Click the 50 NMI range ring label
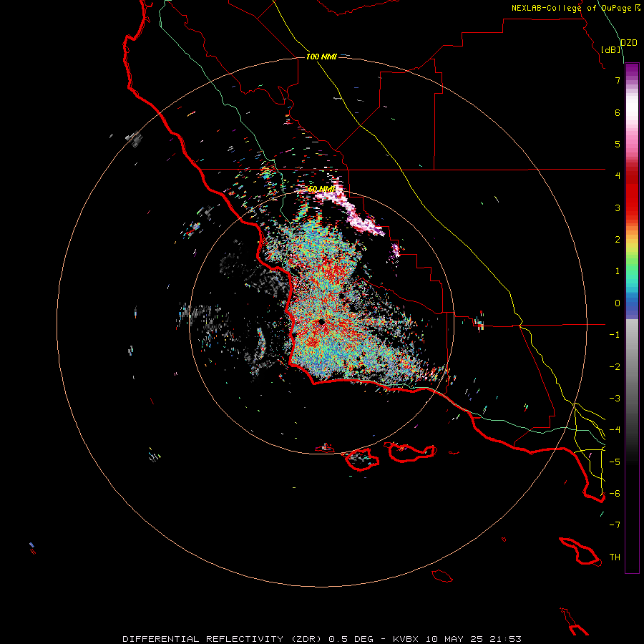The width and height of the screenshot is (644, 644). (321, 189)
